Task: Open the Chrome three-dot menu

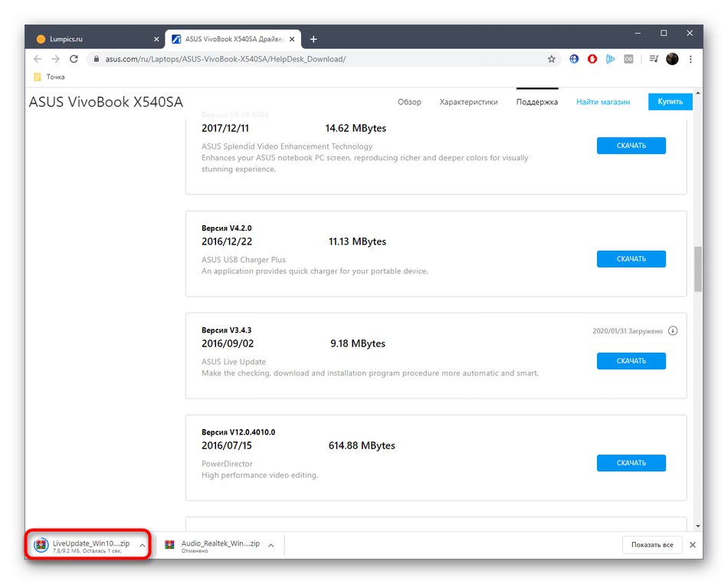Action: (x=690, y=59)
